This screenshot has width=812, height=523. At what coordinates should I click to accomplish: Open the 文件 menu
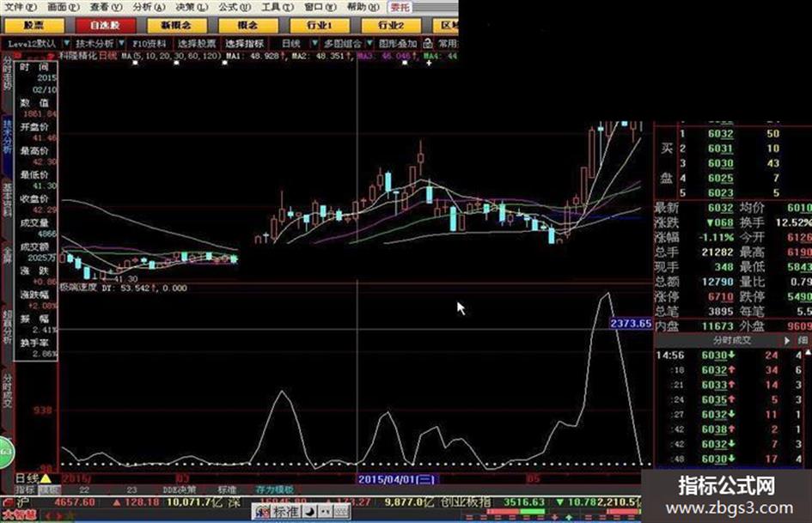21,7
